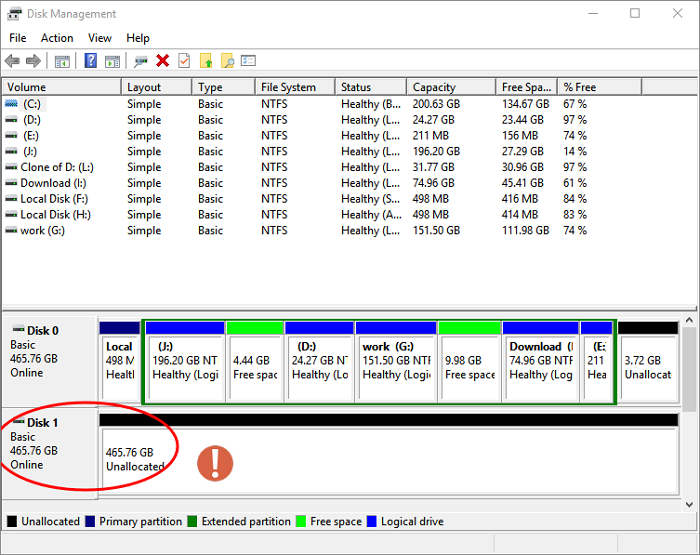700x555 pixels.
Task: Click the folder with magnifier icon
Action: pos(228,61)
